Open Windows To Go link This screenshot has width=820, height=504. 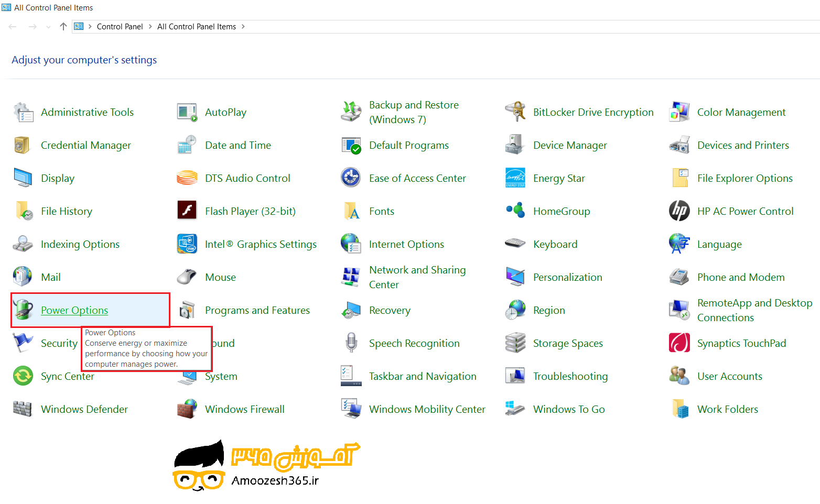pos(569,409)
